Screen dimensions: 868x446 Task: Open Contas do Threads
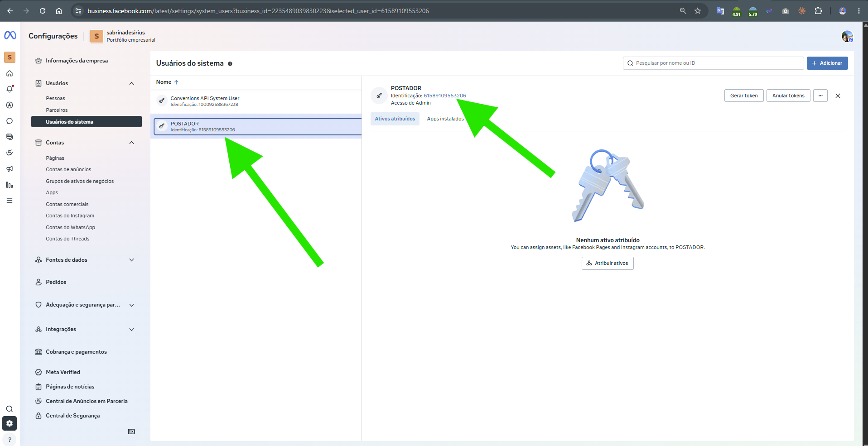click(x=68, y=239)
